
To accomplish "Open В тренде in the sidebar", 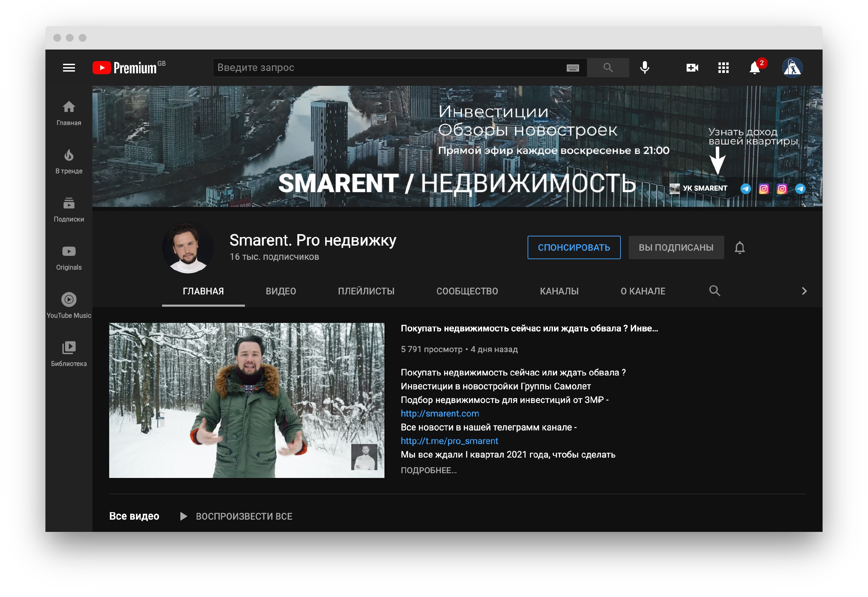I will (69, 161).
